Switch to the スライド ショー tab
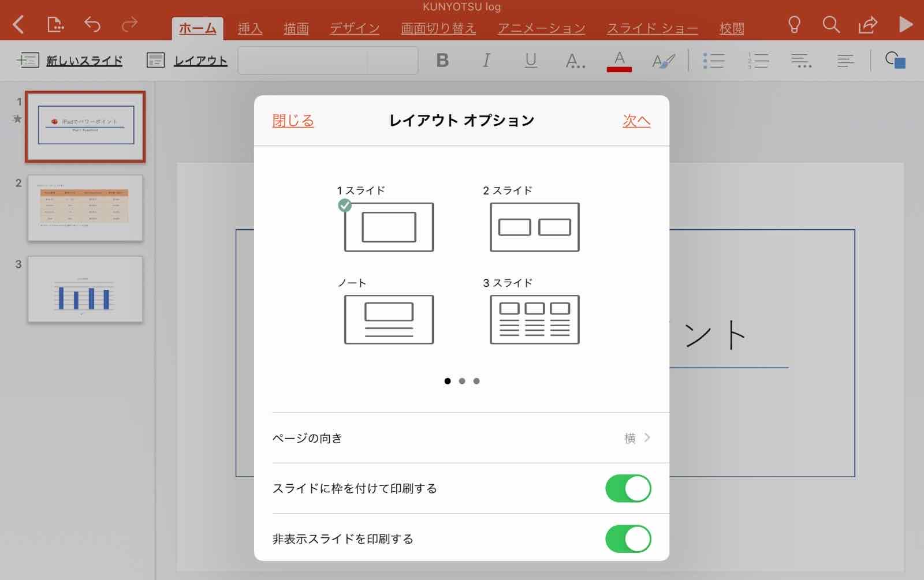The width and height of the screenshot is (924, 580). (x=653, y=28)
